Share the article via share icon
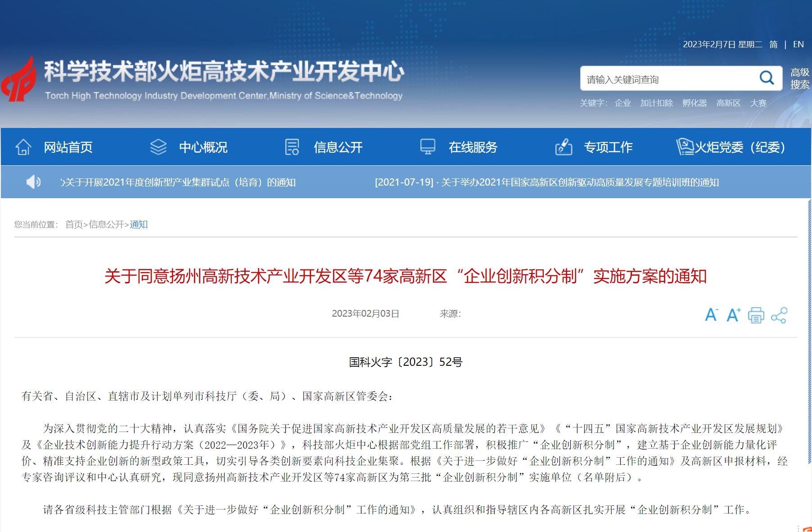 (x=779, y=315)
